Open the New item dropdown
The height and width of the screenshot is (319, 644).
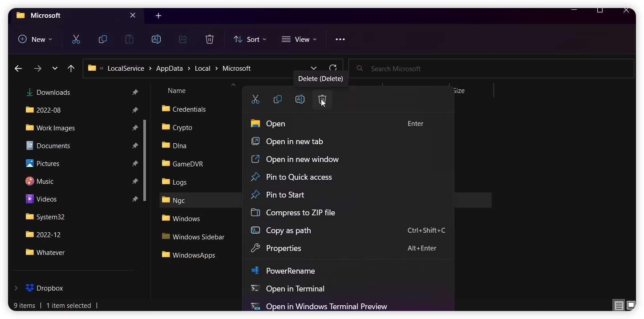point(35,39)
